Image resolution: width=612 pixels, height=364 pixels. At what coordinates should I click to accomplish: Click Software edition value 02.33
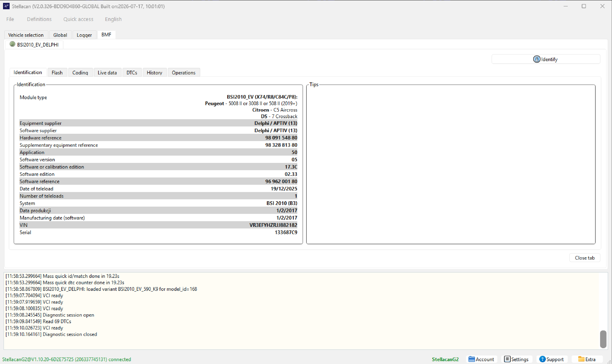click(291, 174)
